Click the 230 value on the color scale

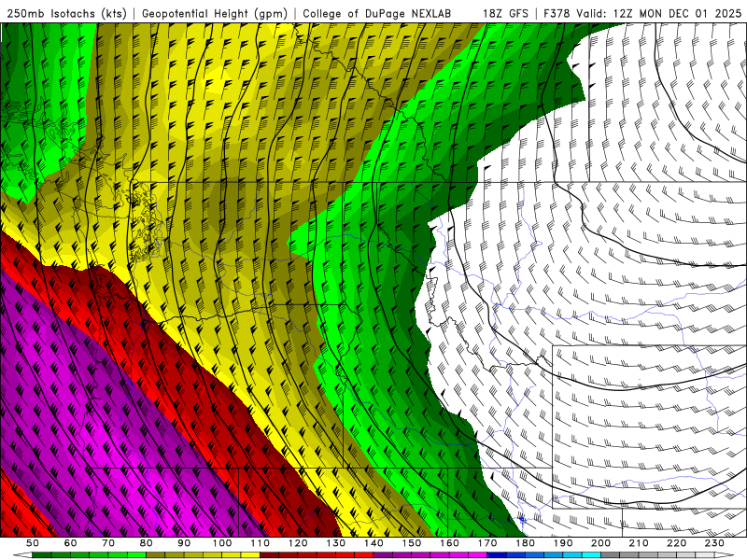click(x=715, y=543)
